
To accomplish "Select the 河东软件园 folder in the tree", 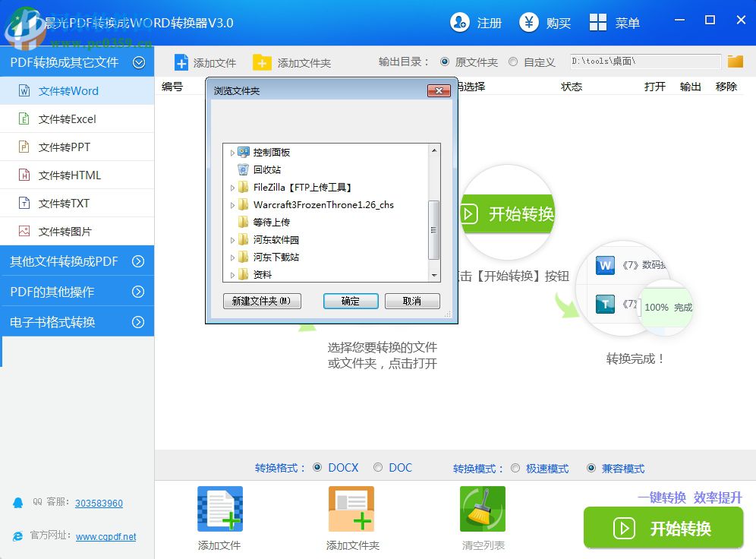I will 276,239.
